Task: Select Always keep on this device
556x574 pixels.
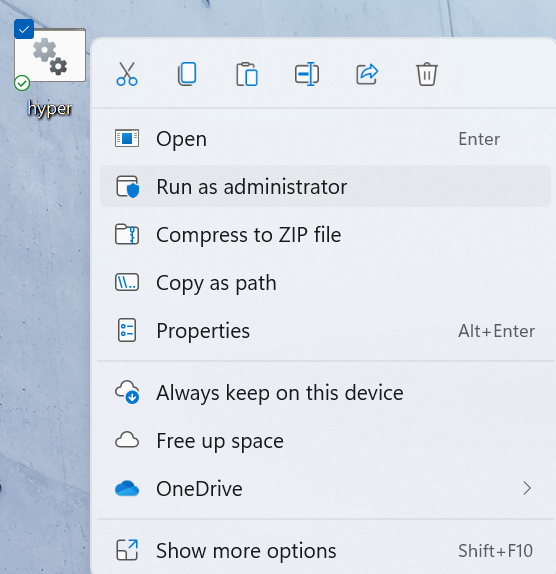Action: coord(325,393)
